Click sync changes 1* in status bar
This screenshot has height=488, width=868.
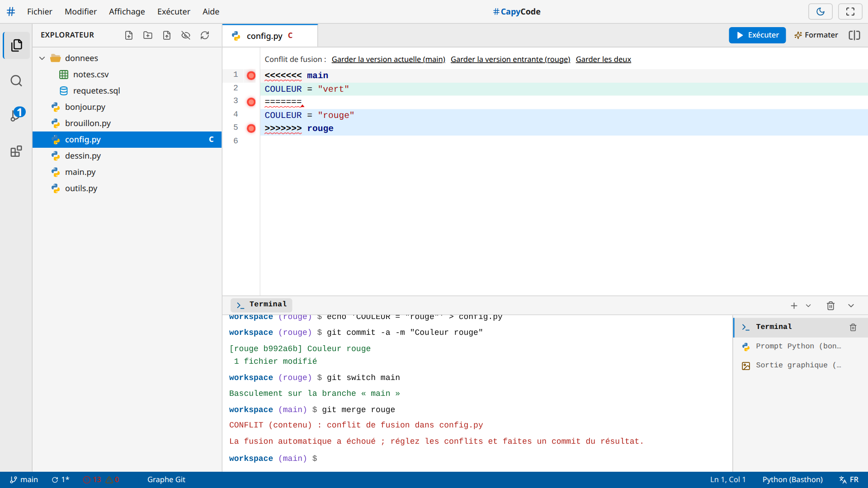61,480
